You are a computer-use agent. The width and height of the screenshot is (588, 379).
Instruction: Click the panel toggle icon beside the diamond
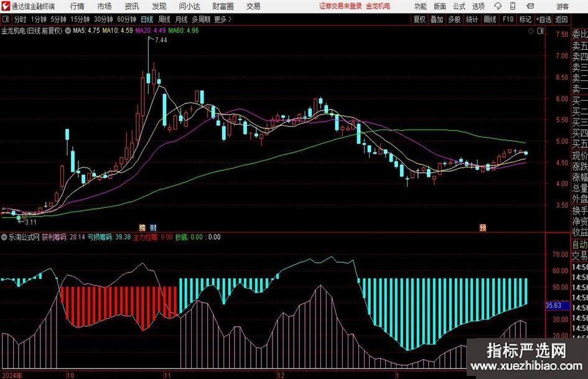coord(539,30)
